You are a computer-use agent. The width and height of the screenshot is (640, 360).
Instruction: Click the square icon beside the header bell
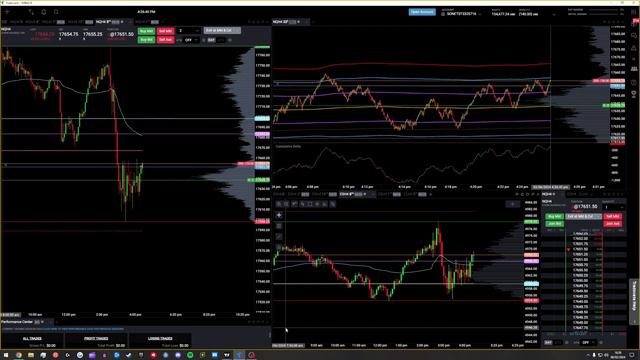[56, 12]
